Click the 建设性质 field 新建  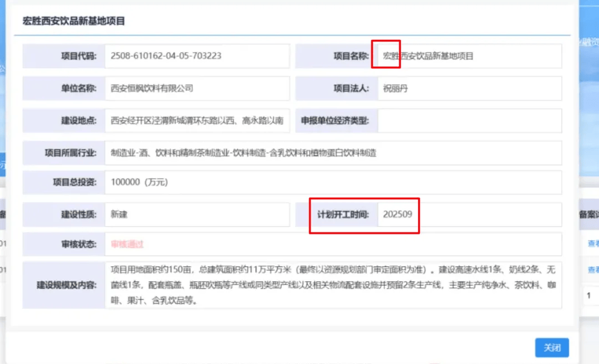197,214
